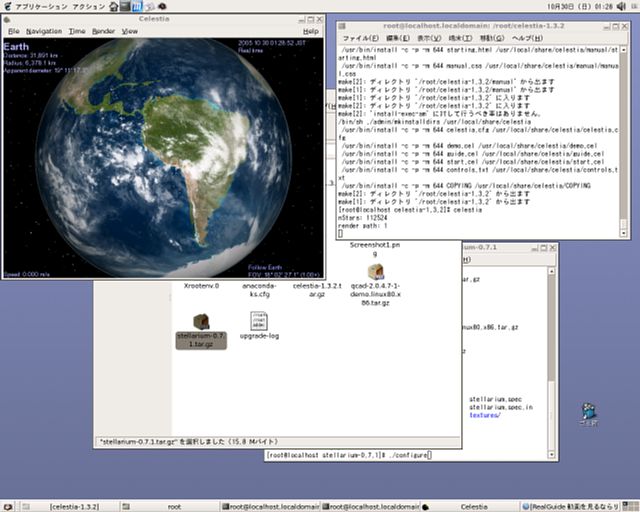Click the Screenshot1.png file label
The width and height of the screenshot is (640, 512).
375,249
